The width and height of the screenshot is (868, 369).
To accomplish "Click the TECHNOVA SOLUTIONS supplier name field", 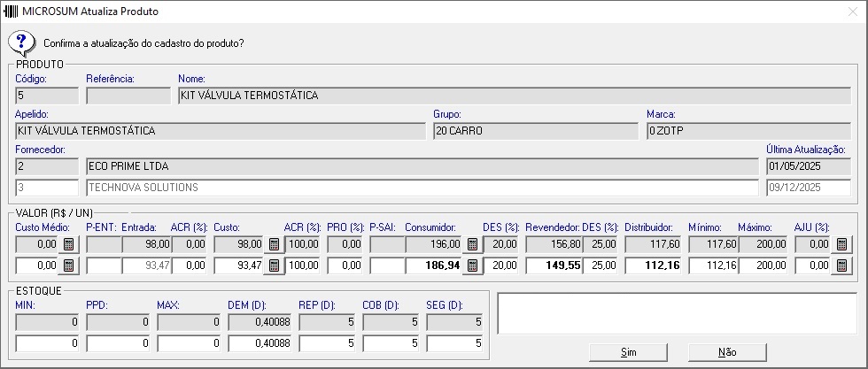I will coord(422,188).
